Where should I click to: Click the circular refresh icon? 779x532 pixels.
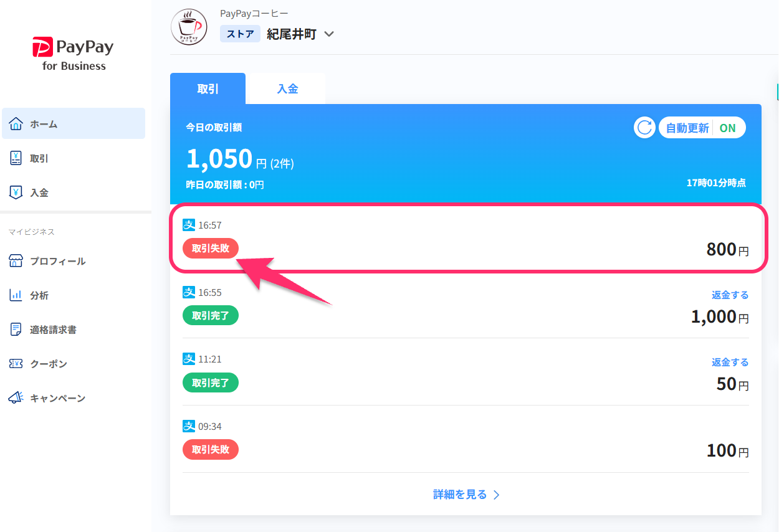point(644,128)
